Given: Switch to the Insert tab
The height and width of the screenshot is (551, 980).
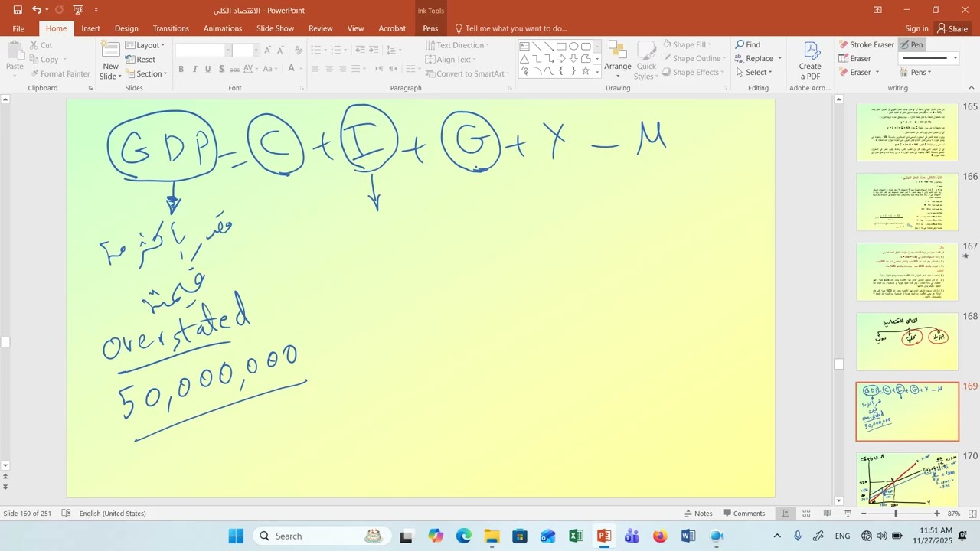Looking at the screenshot, I should click(90, 28).
